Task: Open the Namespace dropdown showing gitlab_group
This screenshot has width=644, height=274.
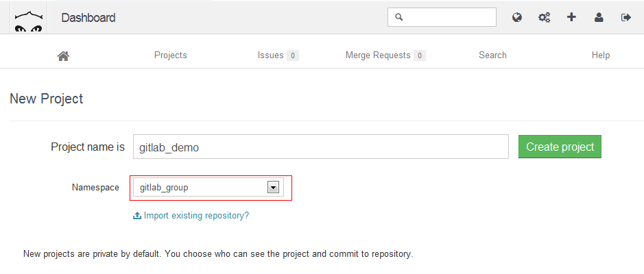Action: point(208,188)
